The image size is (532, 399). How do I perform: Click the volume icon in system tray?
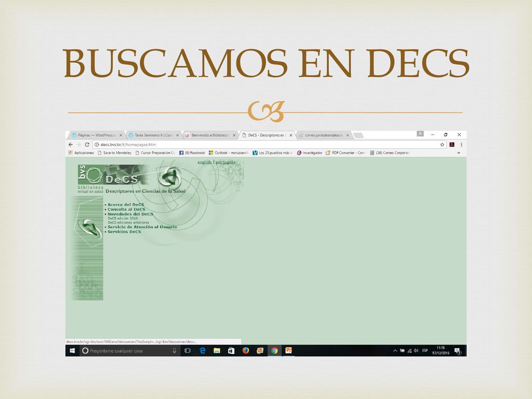[416, 351]
